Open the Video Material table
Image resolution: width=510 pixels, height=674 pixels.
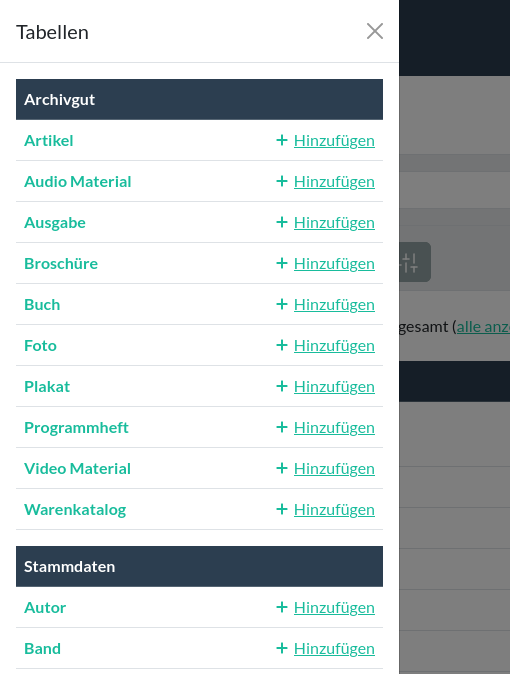coord(77,469)
